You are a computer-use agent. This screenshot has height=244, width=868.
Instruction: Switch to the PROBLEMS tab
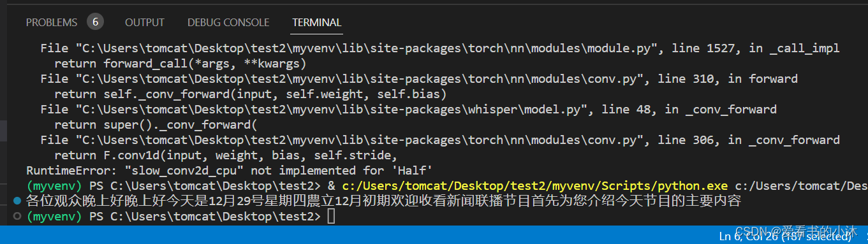tap(52, 22)
